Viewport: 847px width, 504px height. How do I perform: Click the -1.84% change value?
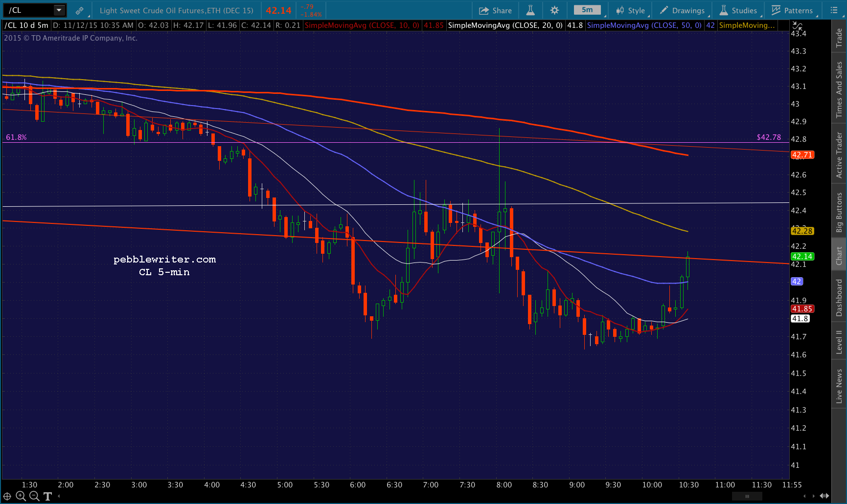click(x=311, y=14)
